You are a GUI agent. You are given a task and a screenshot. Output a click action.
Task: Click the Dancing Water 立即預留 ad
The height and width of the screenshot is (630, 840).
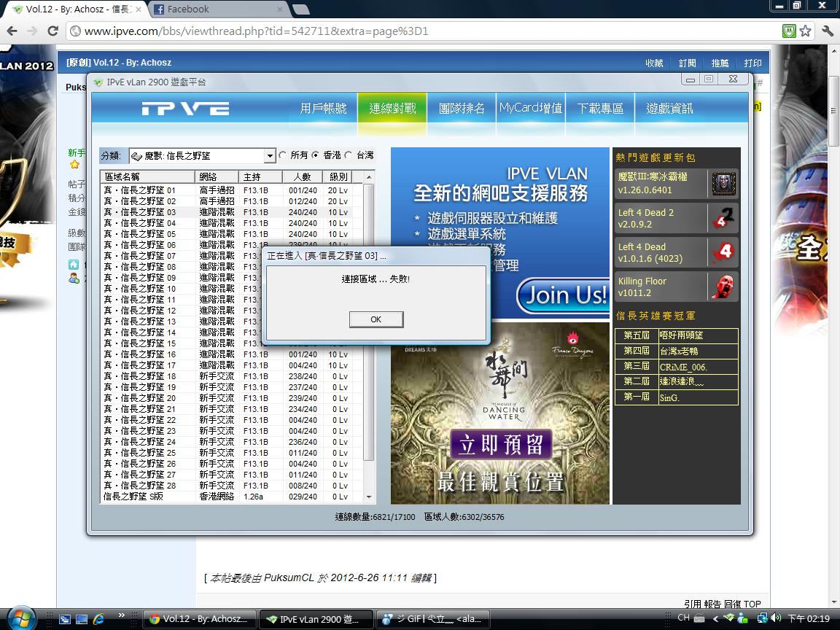pos(500,445)
